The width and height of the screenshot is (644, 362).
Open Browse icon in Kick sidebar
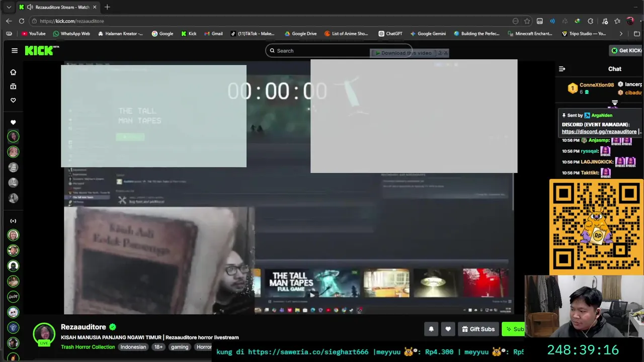13,86
